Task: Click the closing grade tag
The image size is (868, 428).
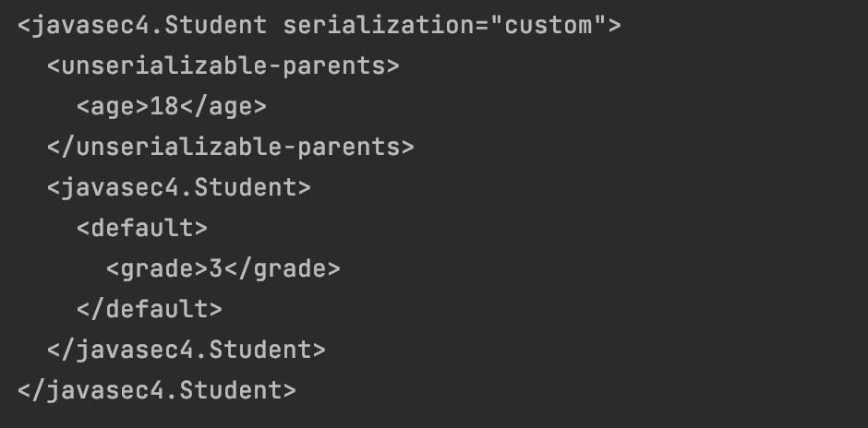Action: pos(282,269)
